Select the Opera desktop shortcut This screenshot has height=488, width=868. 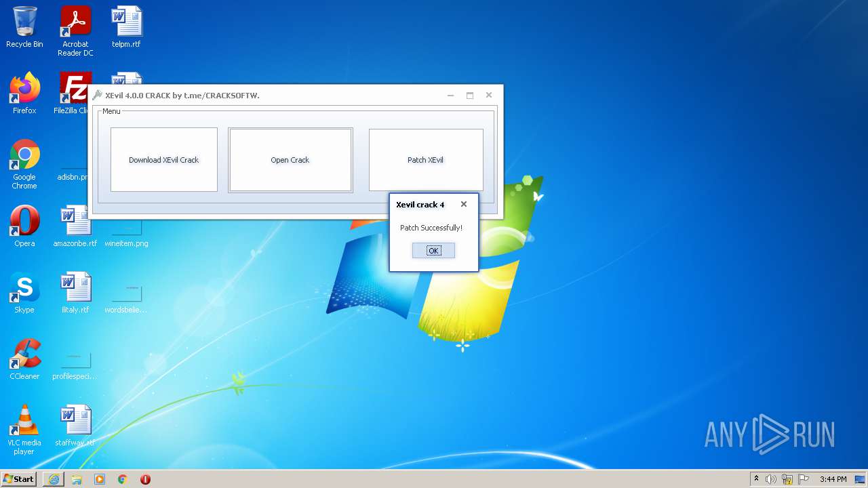(24, 226)
